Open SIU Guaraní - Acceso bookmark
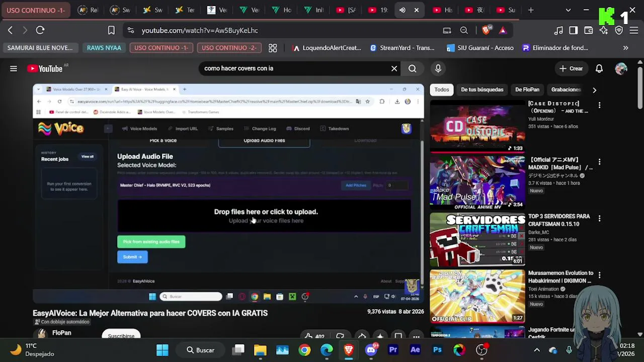This screenshot has height=362, width=644. [480, 48]
